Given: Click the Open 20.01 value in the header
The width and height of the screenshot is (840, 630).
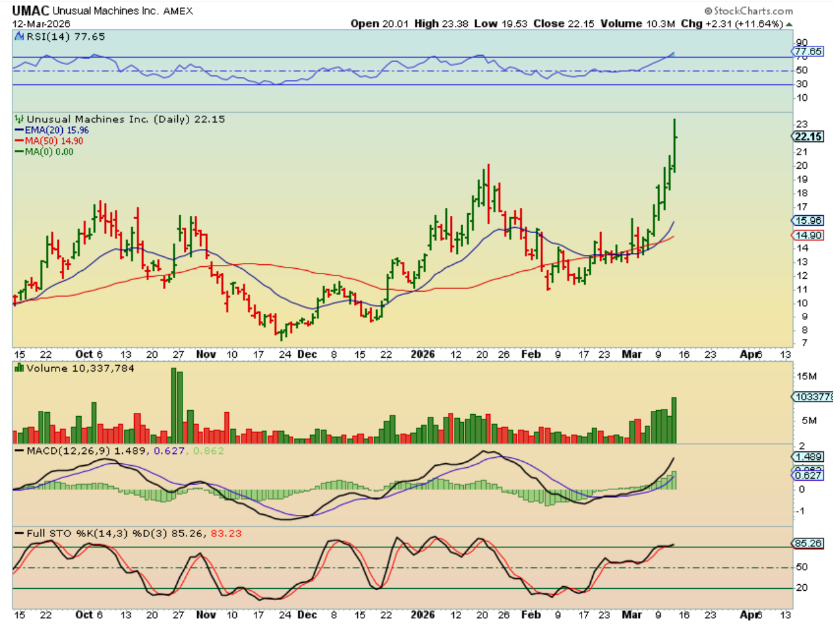Looking at the screenshot, I should click(379, 24).
